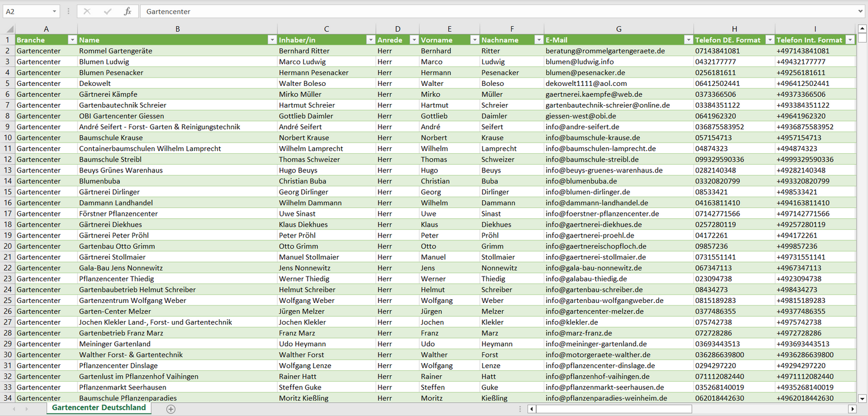
Task: Click the vertical scrollbar down arrow
Action: click(x=863, y=398)
